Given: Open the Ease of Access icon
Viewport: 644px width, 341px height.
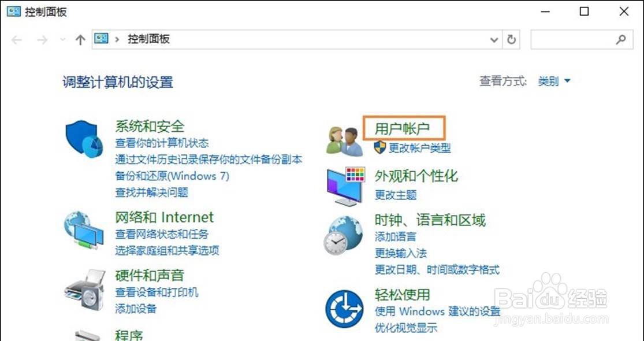Looking at the screenshot, I should (x=344, y=309).
